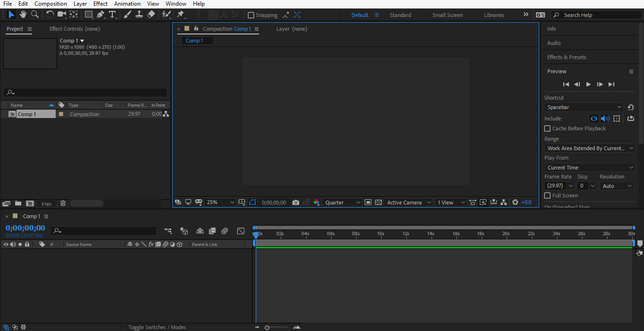644x331 pixels.
Task: Click the Reset Exposure icon in viewer
Action: pos(515,203)
